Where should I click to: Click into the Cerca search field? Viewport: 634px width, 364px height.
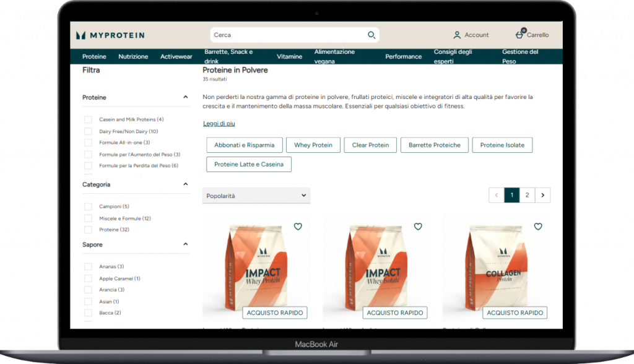tap(288, 35)
